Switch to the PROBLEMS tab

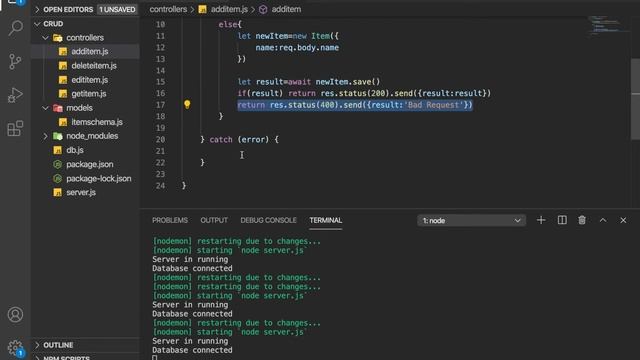click(x=170, y=220)
